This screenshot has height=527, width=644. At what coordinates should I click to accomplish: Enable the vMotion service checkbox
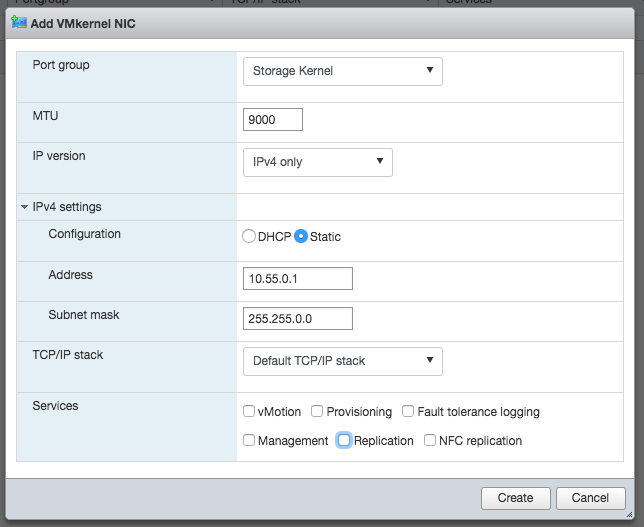pyautogui.click(x=249, y=411)
